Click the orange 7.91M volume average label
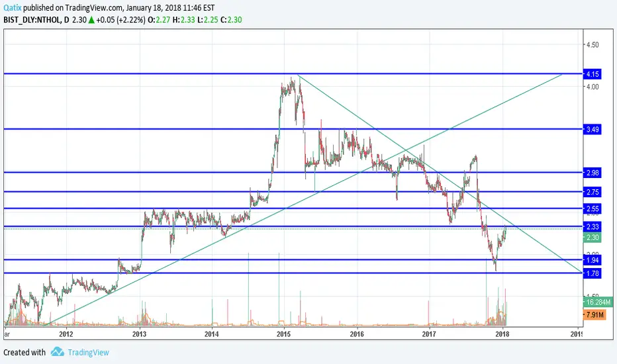The height and width of the screenshot is (364, 617). (594, 314)
